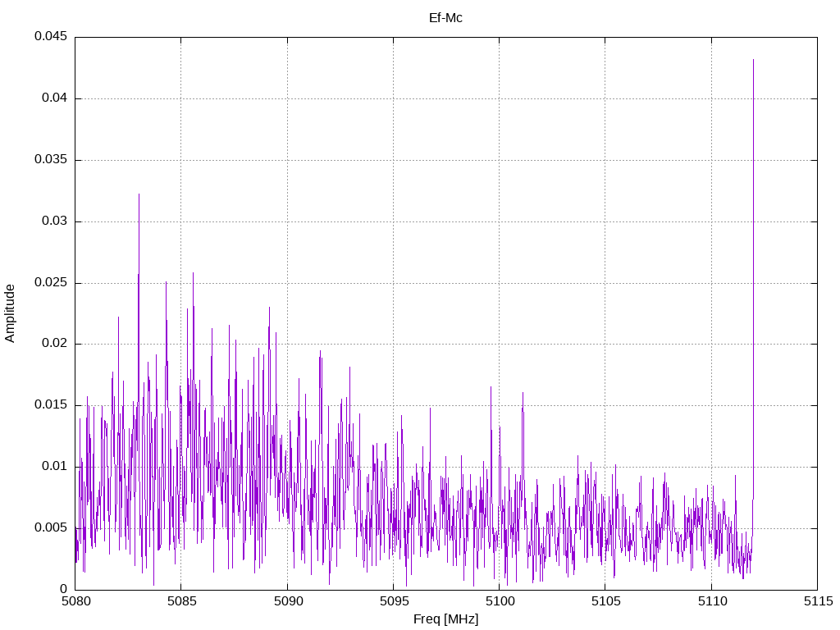840x630 pixels.
Task: Click the 0.03 y-axis tick label
Action: click(54, 221)
